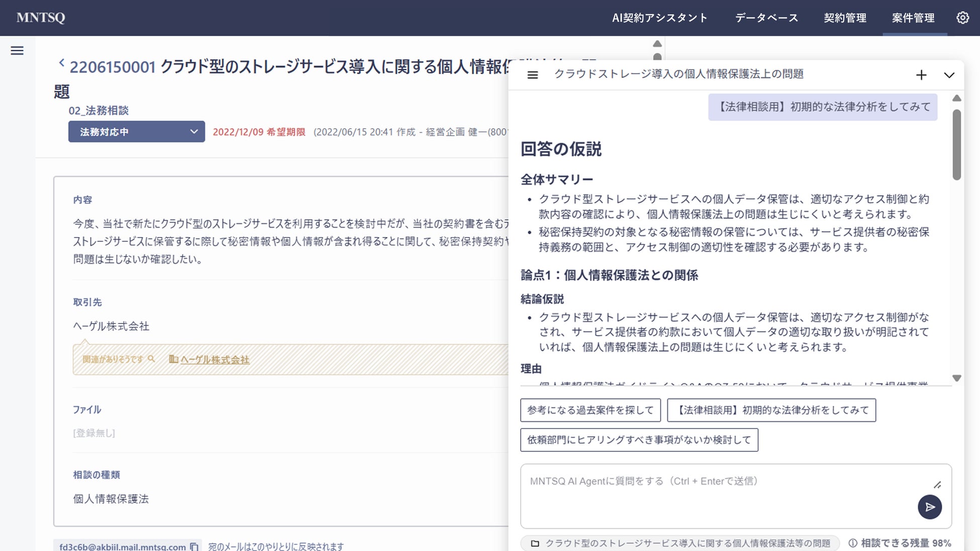Screen dimensions: 980x551
Task: Start a new chat with plus icon
Action: point(921,75)
